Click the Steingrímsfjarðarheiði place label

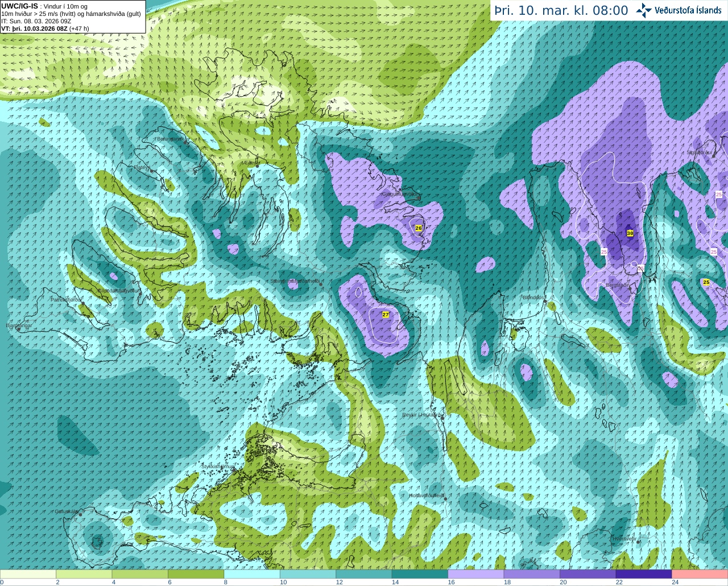click(x=295, y=281)
